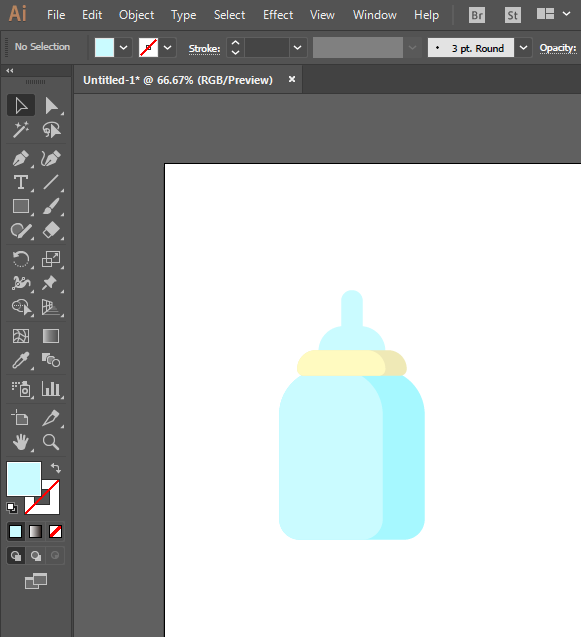Select the Eraser tool
This screenshot has width=581, height=637.
pos(51,230)
